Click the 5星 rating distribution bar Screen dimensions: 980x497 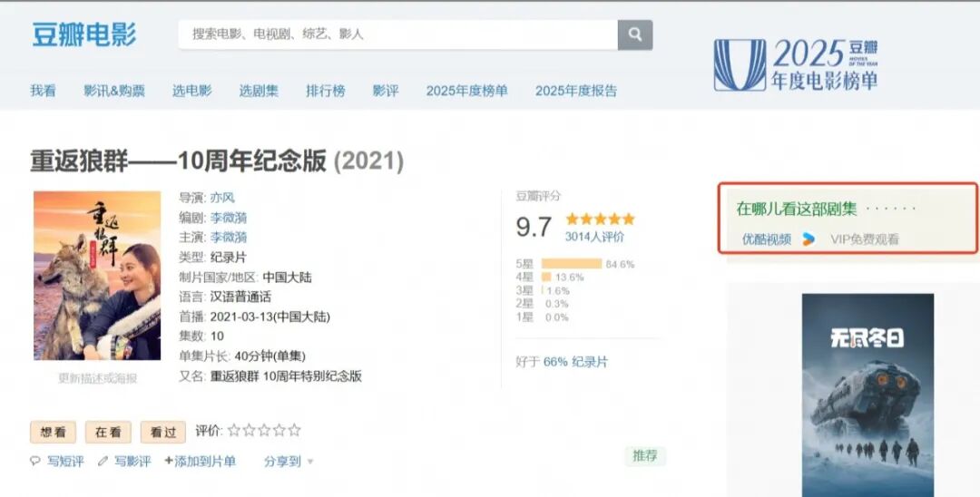(x=572, y=264)
